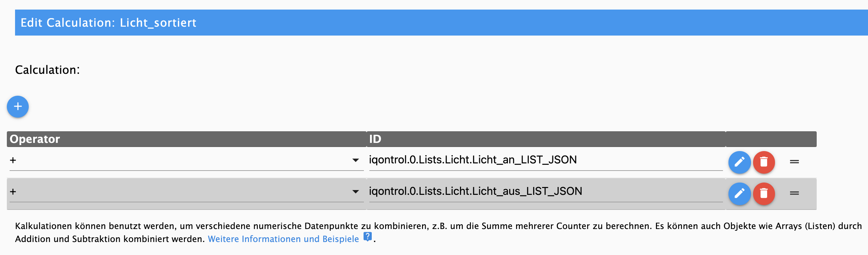Add a new calculation row with plus button

[18, 107]
